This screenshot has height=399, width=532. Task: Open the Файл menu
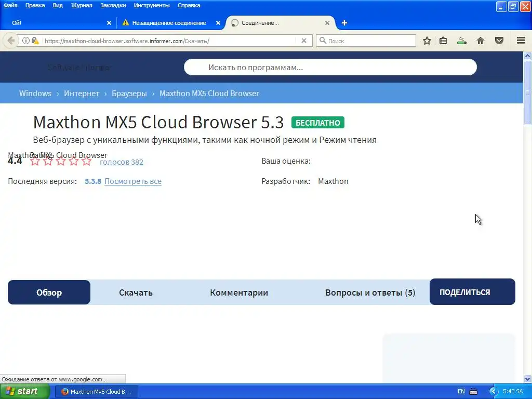pos(10,5)
